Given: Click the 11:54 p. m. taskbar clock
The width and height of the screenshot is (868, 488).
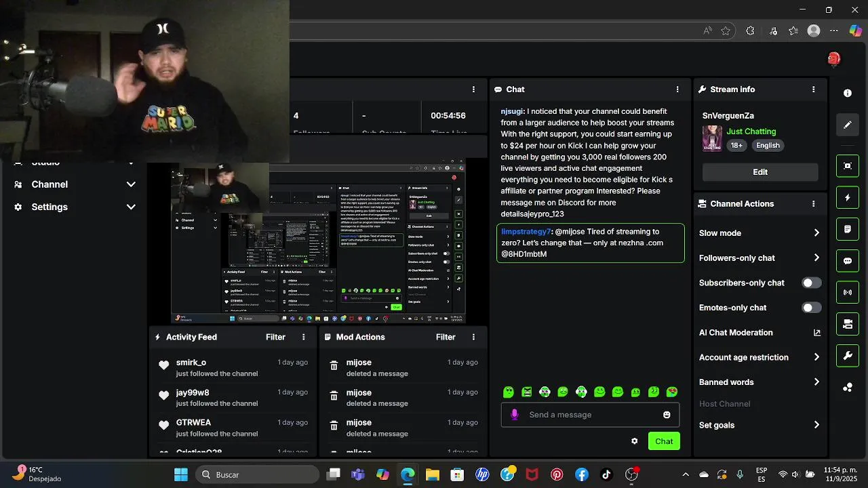Looking at the screenshot, I should [x=840, y=470].
